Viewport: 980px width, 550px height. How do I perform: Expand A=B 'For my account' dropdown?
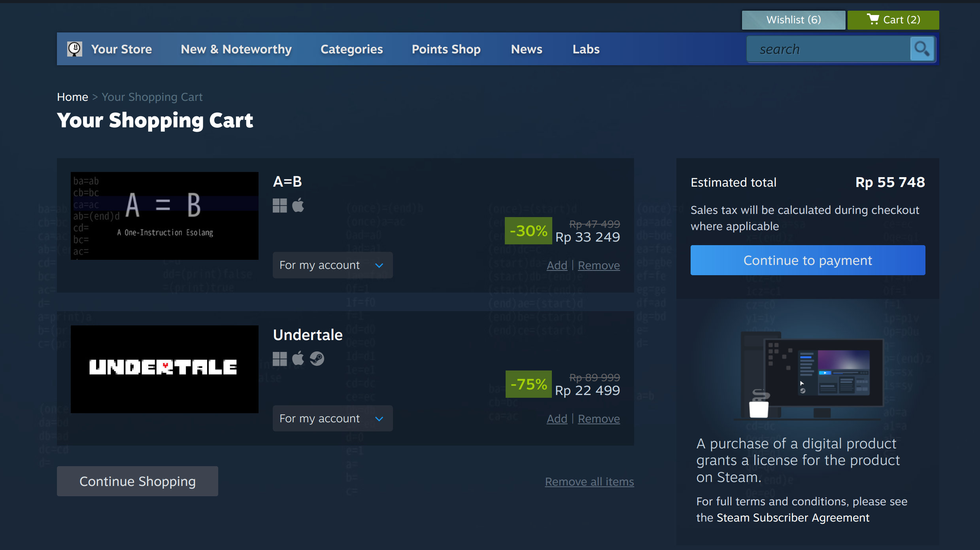click(332, 265)
